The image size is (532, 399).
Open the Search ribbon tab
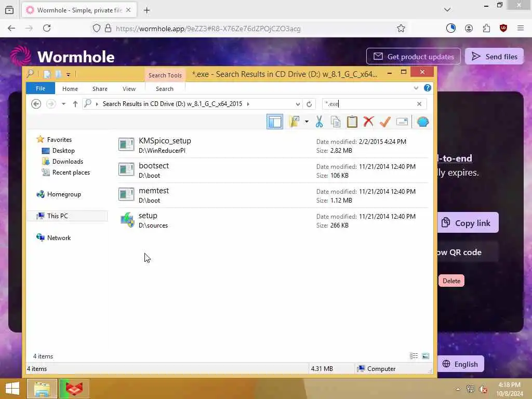165,88
